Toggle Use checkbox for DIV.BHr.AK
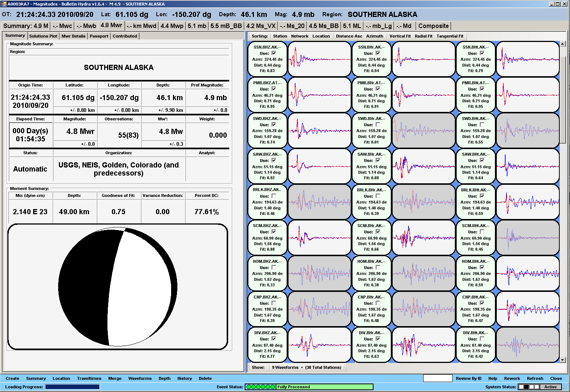Viewport: 570px width, 392px height. tap(378, 339)
